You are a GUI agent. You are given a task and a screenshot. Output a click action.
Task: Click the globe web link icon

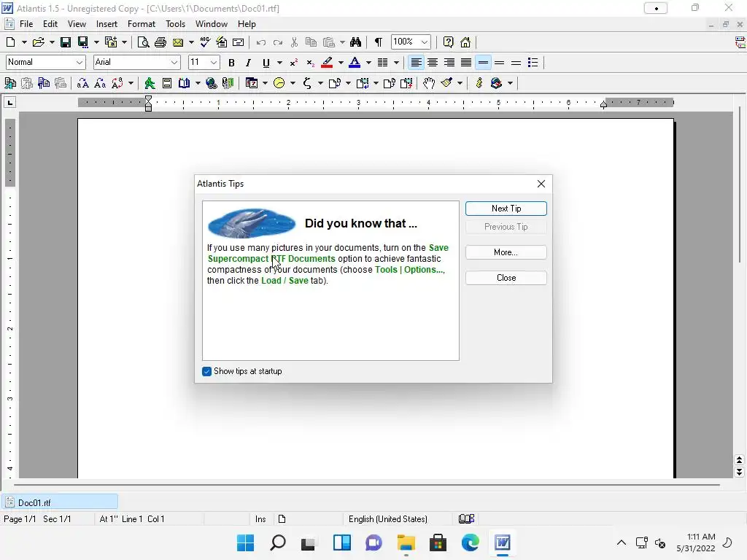[x=211, y=83]
